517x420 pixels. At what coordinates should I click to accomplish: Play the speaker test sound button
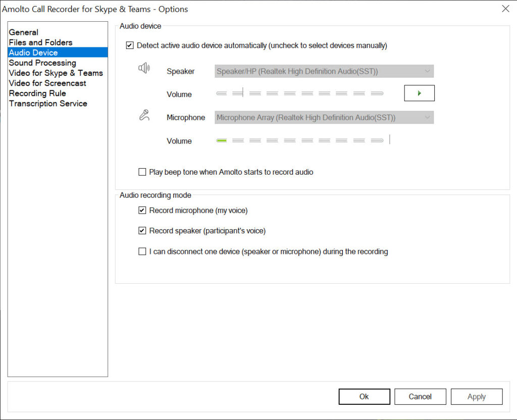click(419, 93)
